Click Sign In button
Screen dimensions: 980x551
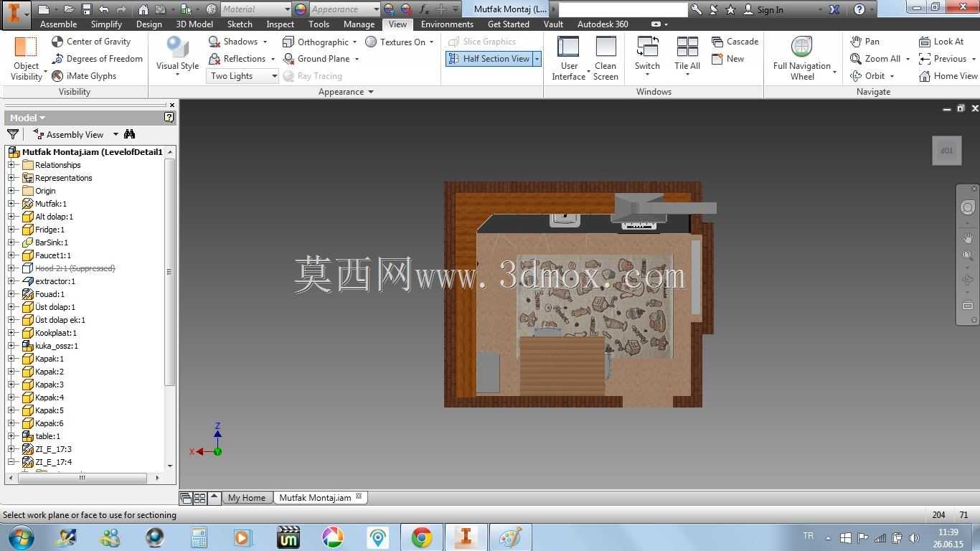click(763, 9)
